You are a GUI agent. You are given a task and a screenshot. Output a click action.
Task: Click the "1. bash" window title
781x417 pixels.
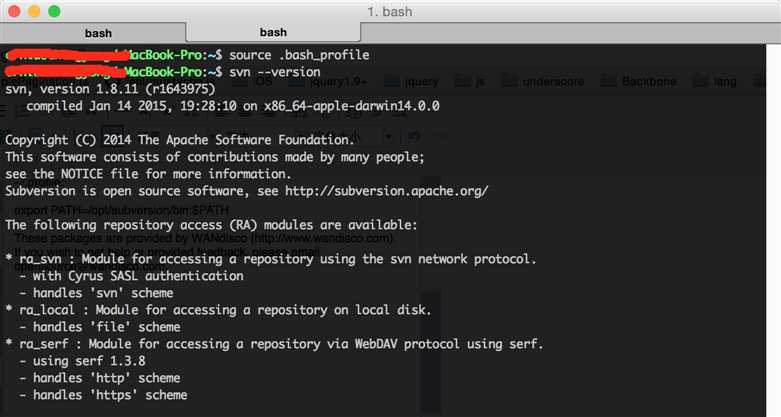point(390,11)
